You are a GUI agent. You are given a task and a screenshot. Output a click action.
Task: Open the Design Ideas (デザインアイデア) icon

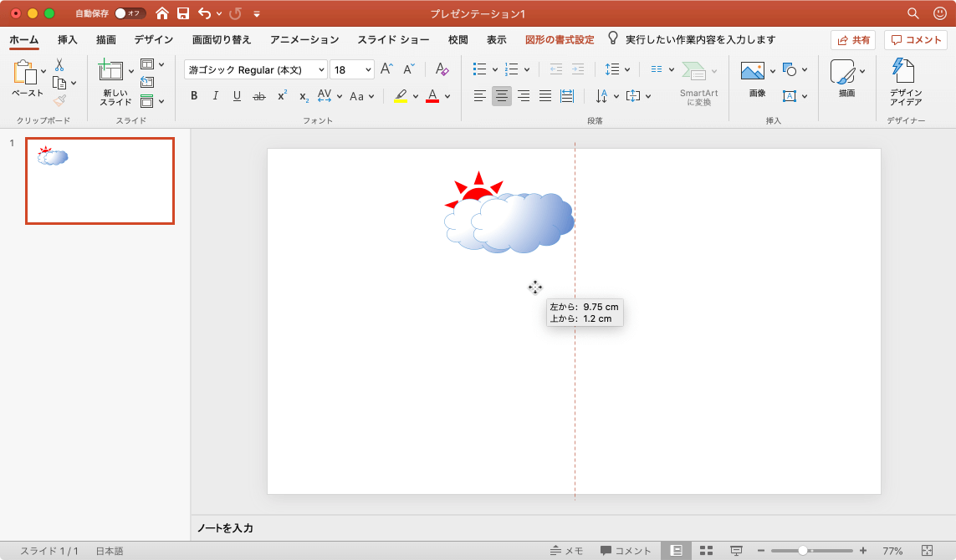coord(904,72)
